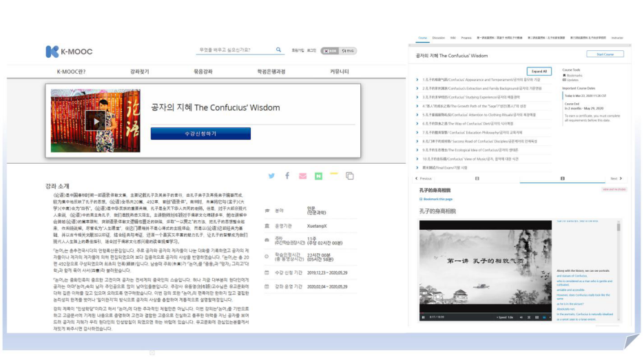Share course by email icon
This screenshot has height=362, width=644.
[302, 176]
